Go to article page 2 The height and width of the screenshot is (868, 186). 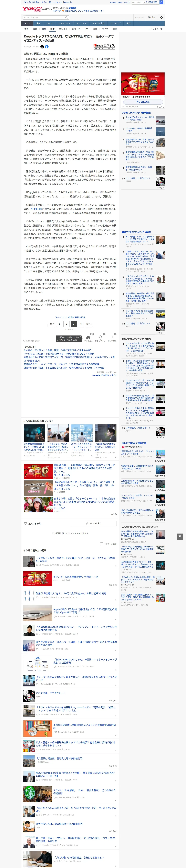pos(66,324)
